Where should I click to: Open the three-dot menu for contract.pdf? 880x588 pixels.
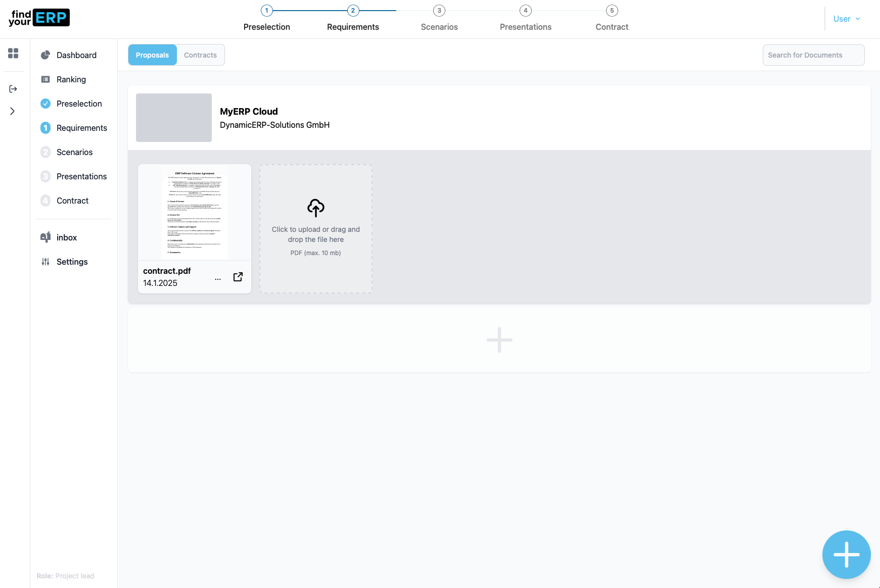(x=218, y=279)
